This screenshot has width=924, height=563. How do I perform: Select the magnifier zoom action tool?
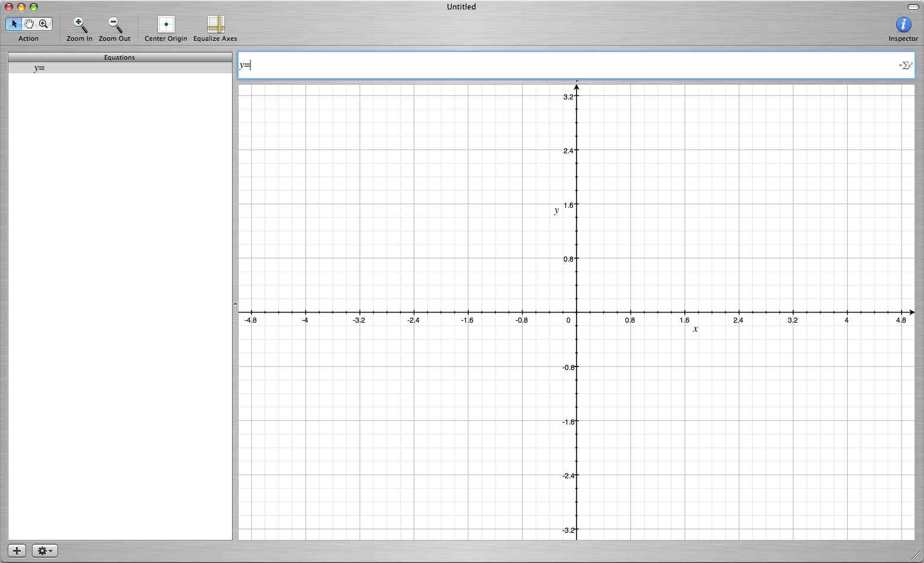[x=44, y=24]
